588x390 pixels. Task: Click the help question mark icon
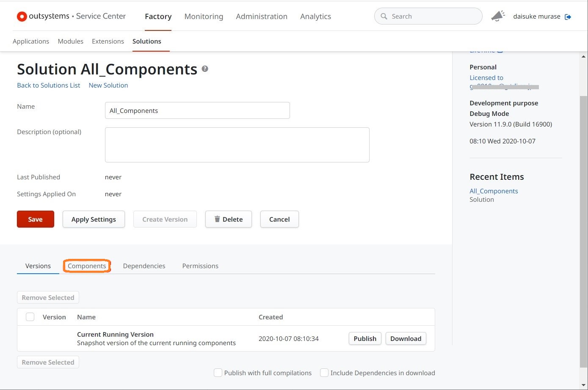(x=205, y=69)
